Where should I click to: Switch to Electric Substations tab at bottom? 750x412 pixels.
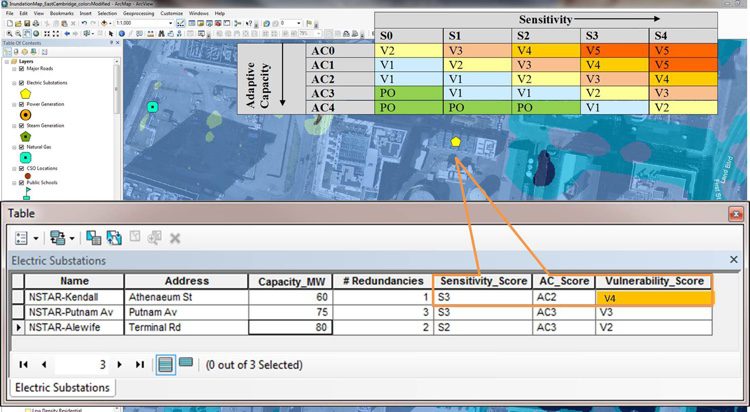[62, 387]
